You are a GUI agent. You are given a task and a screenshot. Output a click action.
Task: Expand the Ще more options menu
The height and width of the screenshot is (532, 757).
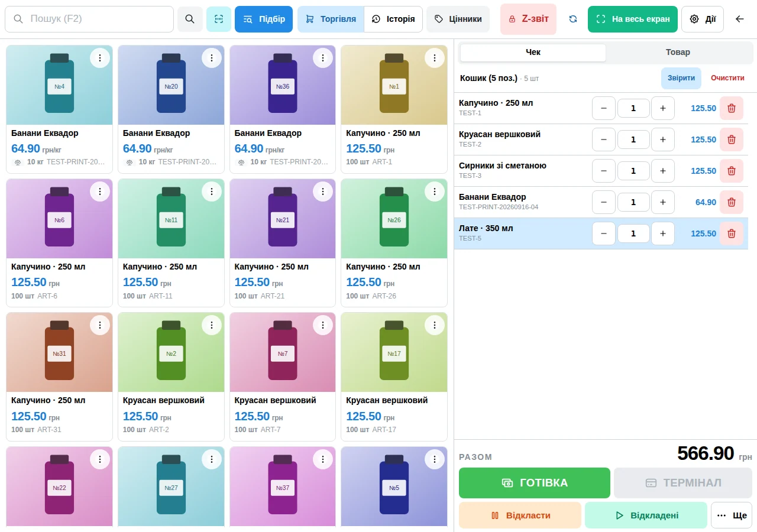click(x=732, y=515)
